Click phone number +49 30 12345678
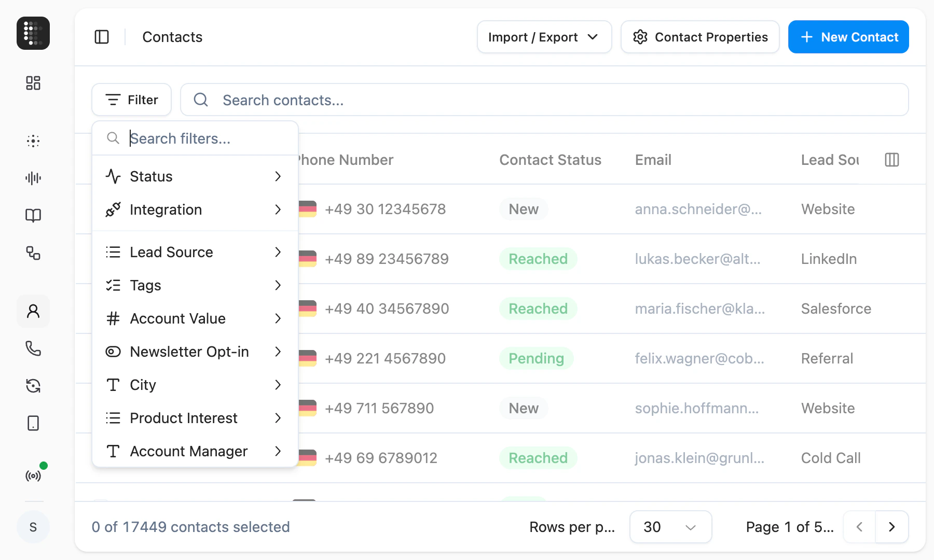Screen dimensions: 934x560 (x=385, y=209)
